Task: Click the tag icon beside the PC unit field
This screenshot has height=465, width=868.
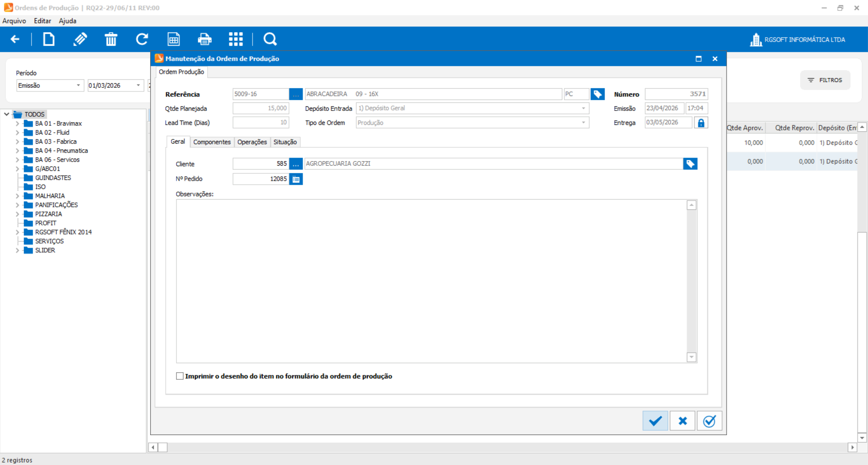Action: pos(598,94)
